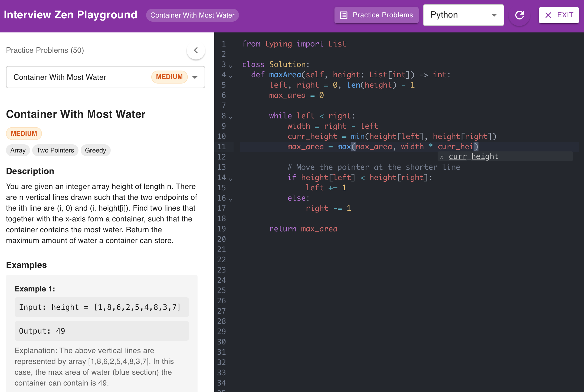
Task: Accept the curr_height autocomplete suggestion
Action: [473, 156]
